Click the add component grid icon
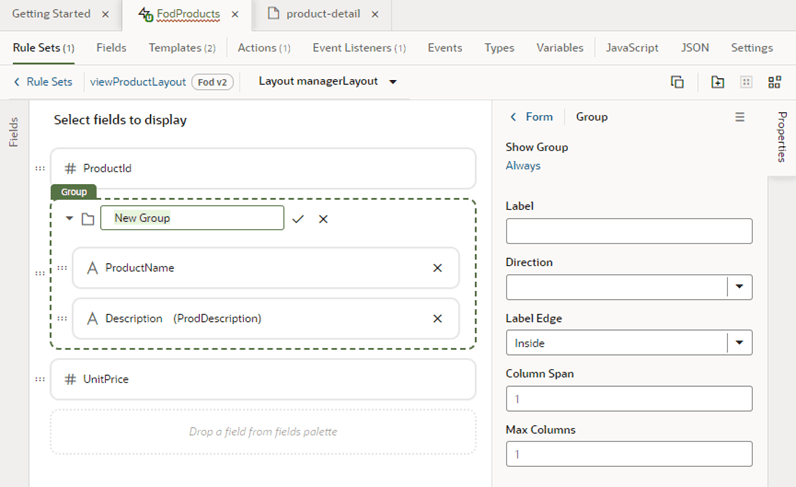The width and height of the screenshot is (796, 487). (774, 82)
